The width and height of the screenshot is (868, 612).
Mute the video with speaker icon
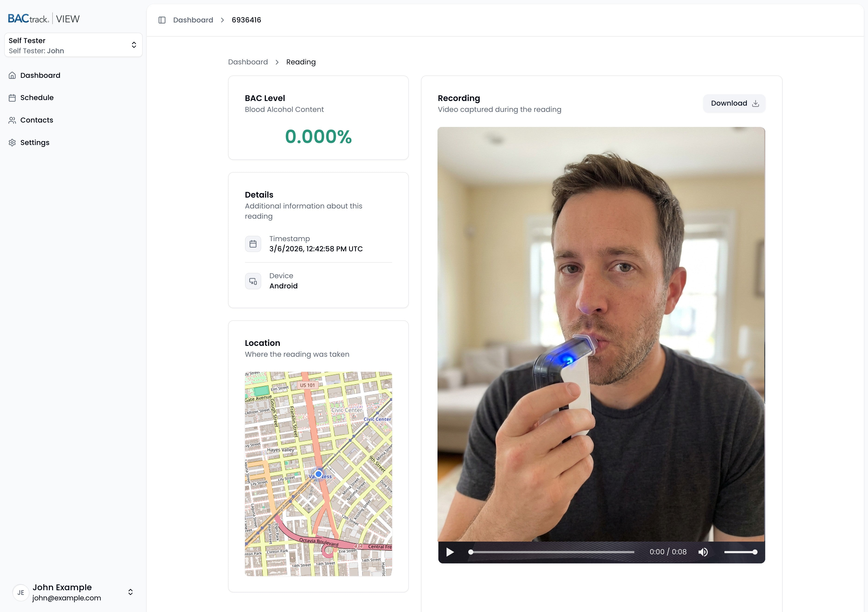703,552
